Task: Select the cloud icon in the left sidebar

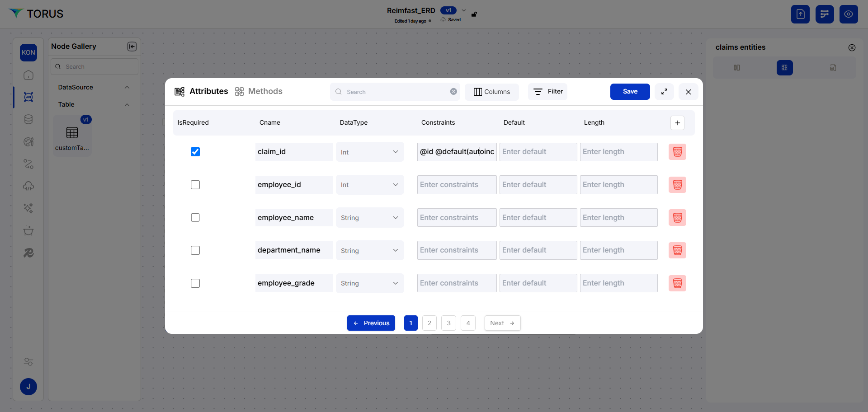Action: click(28, 186)
